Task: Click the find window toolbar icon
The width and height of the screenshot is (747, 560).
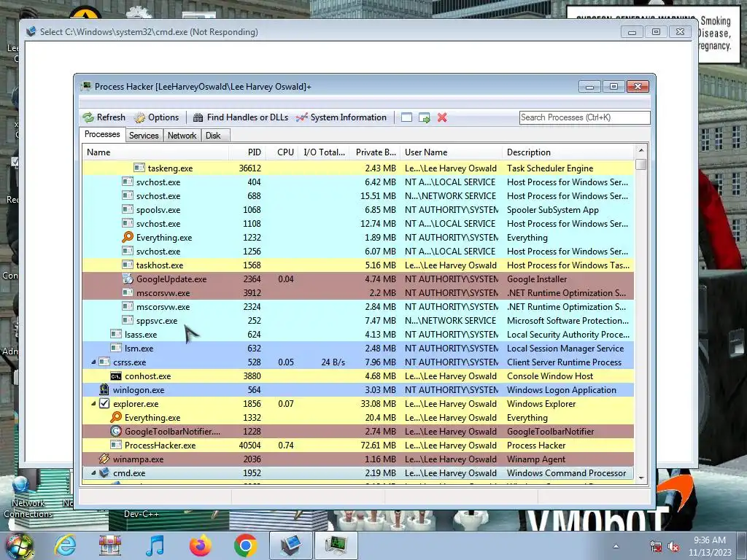Action: pos(406,117)
